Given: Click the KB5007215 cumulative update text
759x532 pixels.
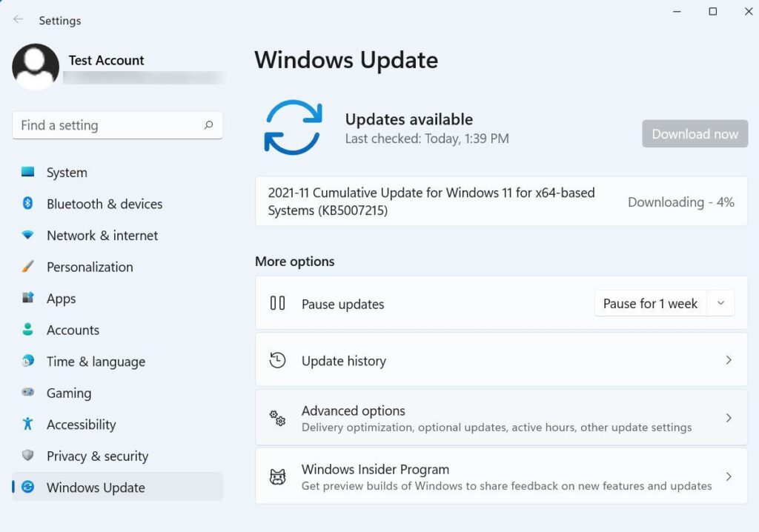Looking at the screenshot, I should (x=431, y=202).
